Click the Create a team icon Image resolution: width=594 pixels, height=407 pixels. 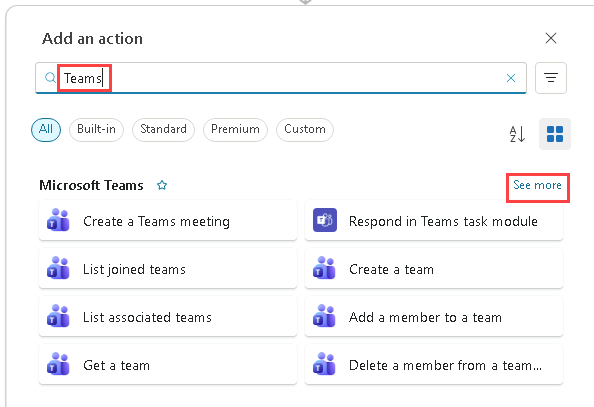coord(324,268)
